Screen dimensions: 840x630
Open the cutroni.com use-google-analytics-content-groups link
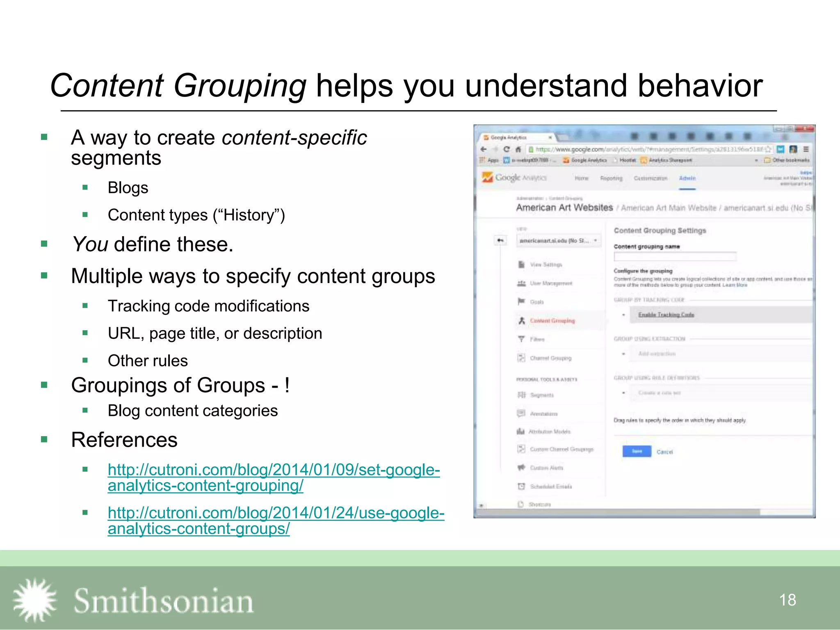pos(276,520)
